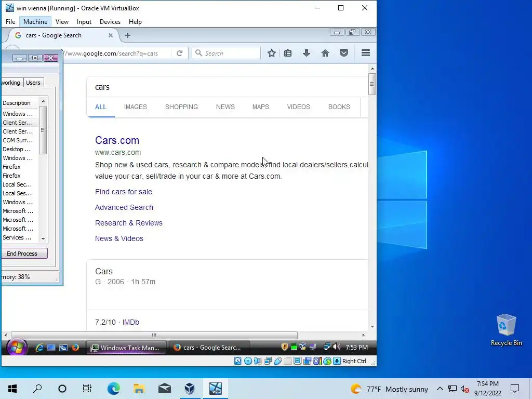Image resolution: width=532 pixels, height=399 pixels.
Task: Open the VirtualBox View menu
Action: coord(62,22)
